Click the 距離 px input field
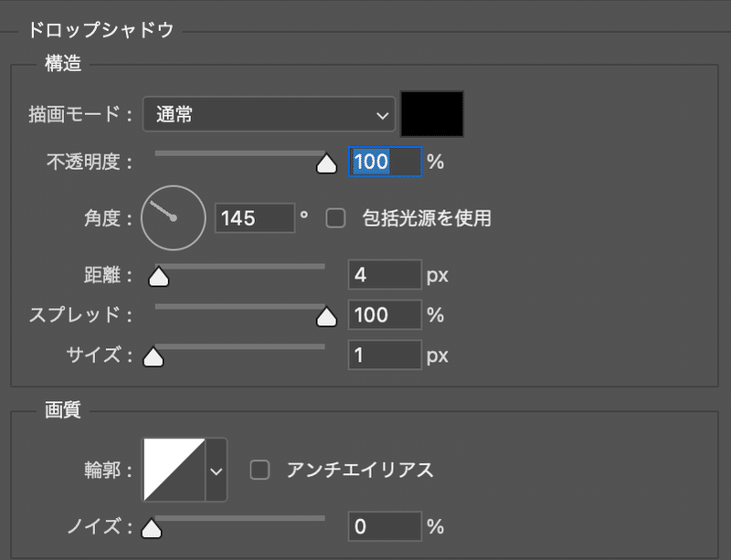The image size is (731, 560). (x=385, y=275)
